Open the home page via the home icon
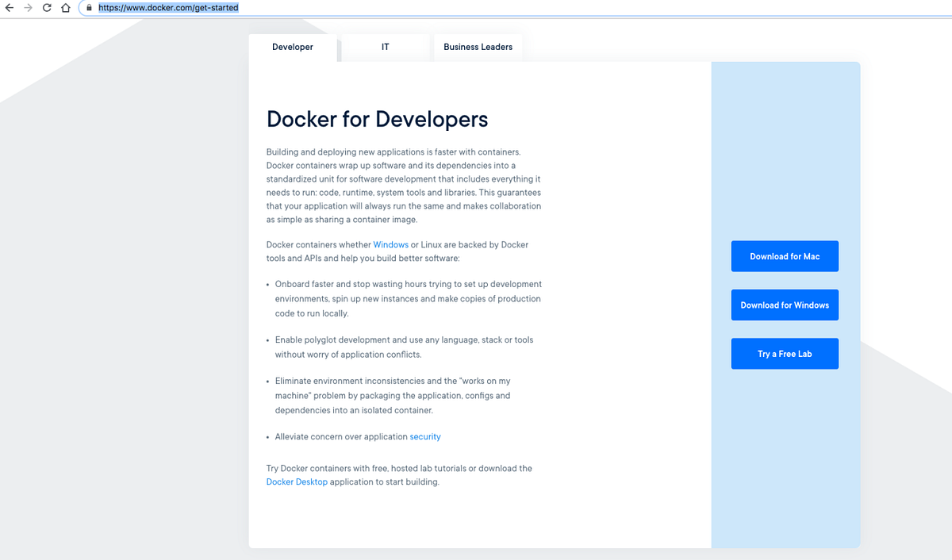952x560 pixels. tap(67, 8)
